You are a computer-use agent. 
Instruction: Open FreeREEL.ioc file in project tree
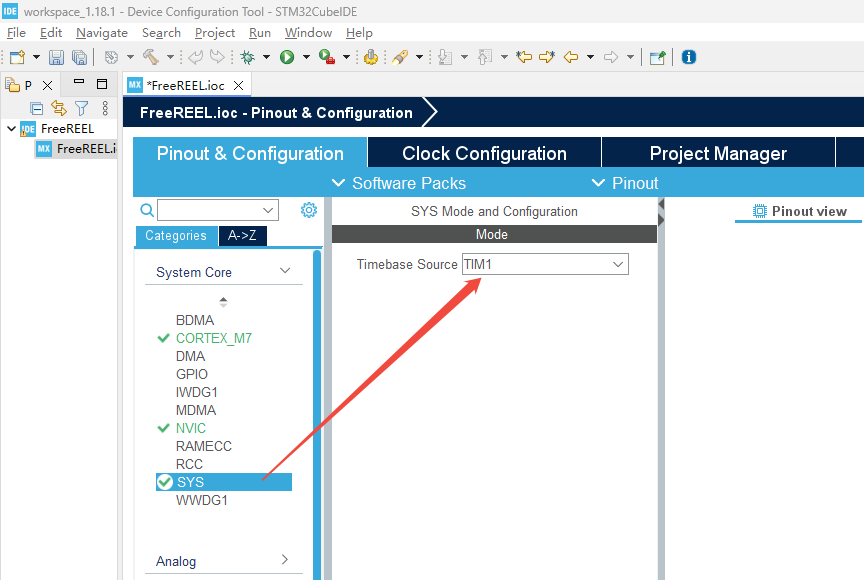77,149
